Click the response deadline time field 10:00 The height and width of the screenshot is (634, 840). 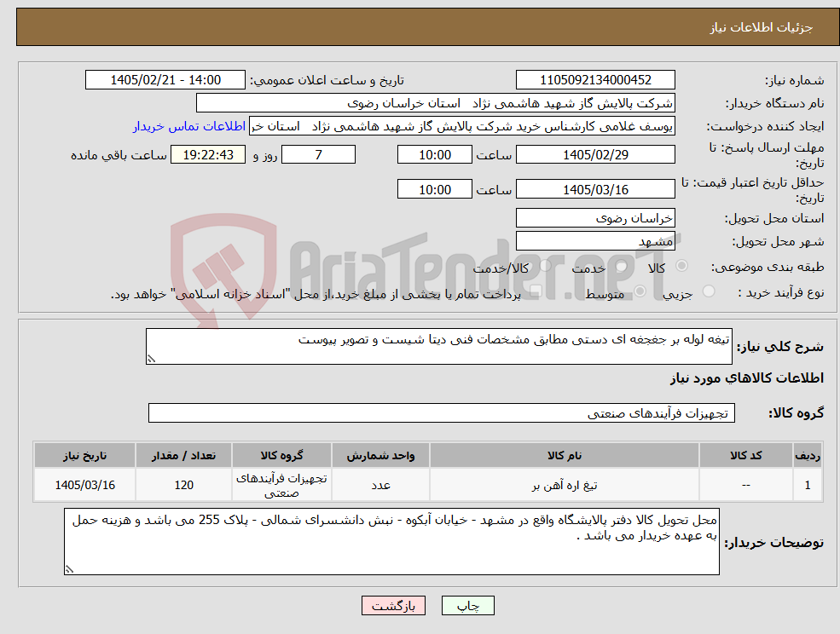(x=434, y=155)
